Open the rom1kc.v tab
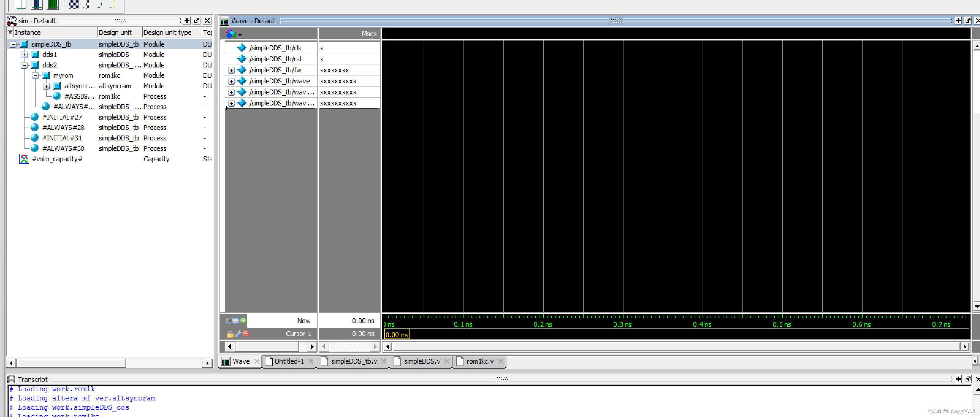Screen dimensions: 980x417 tap(479, 361)
